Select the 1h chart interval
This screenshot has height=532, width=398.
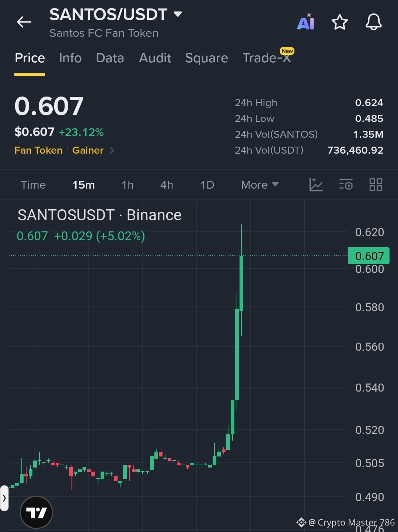pyautogui.click(x=128, y=185)
